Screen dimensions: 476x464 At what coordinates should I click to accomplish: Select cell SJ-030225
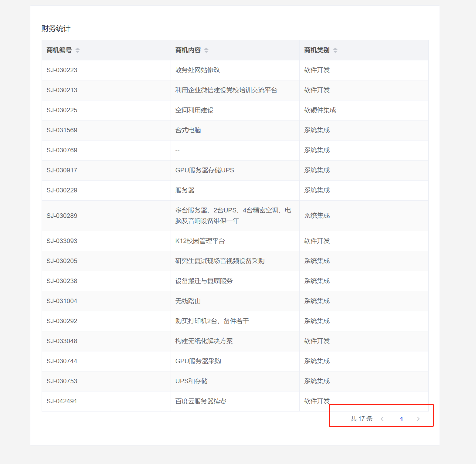pos(106,110)
